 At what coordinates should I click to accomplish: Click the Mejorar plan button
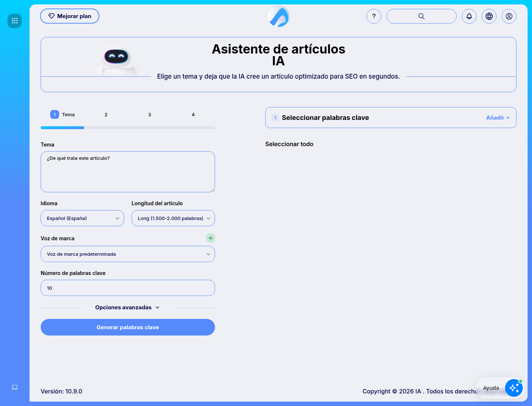[x=69, y=16]
